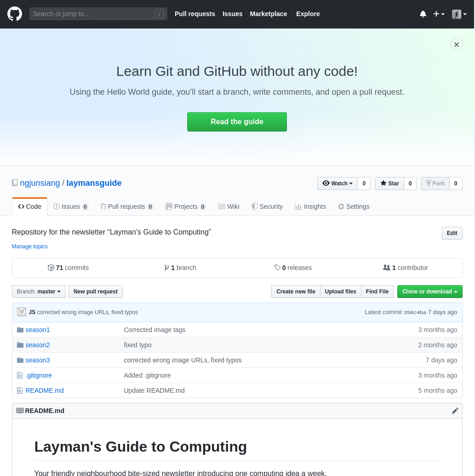Open the ngjunsiang owner profile link
This screenshot has width=475, height=476.
tap(40, 183)
